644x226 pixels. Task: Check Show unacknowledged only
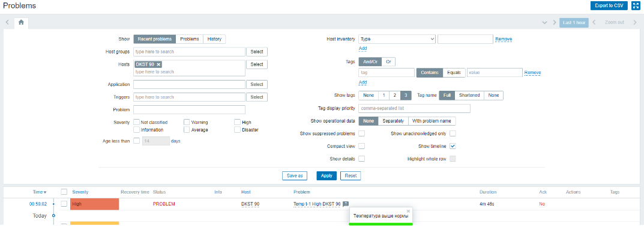(453, 133)
